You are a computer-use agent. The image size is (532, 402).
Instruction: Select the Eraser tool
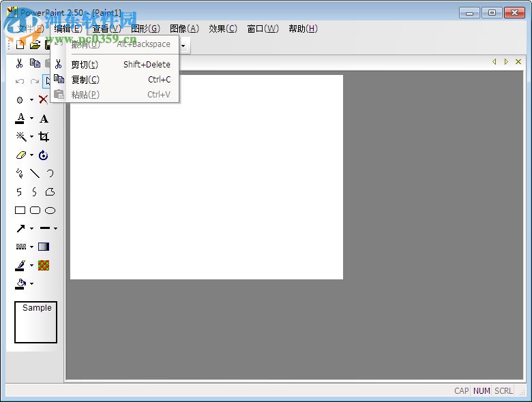tap(20, 155)
